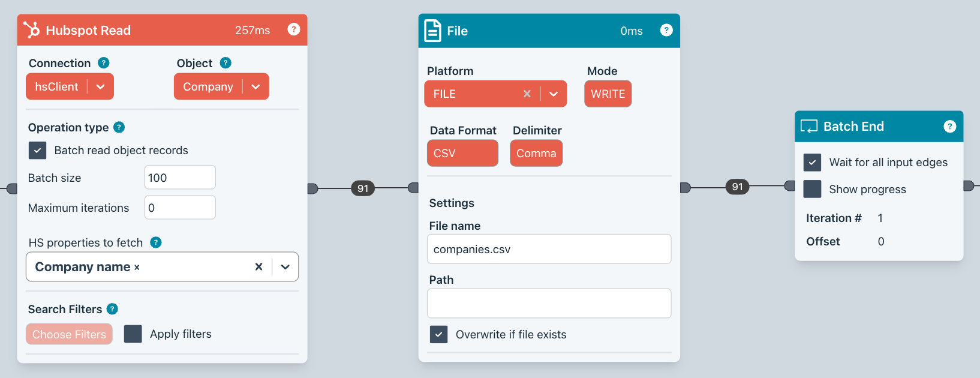Image resolution: width=980 pixels, height=378 pixels.
Task: Enable the Show progress checkbox
Action: [812, 189]
